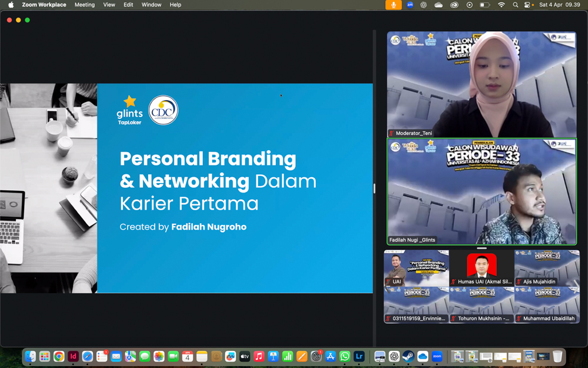The image size is (588, 368).
Task: Click the divider between slide and videos
Action: (374, 188)
